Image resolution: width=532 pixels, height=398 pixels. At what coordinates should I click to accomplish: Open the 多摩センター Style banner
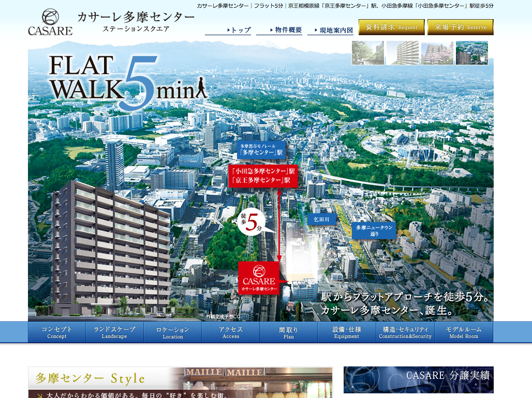coord(180,382)
